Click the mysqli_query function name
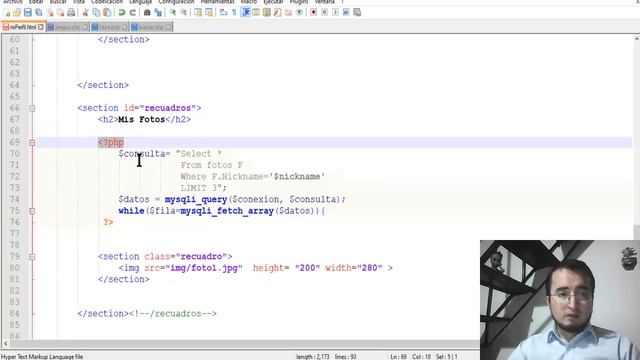The image size is (640, 360). (x=196, y=200)
